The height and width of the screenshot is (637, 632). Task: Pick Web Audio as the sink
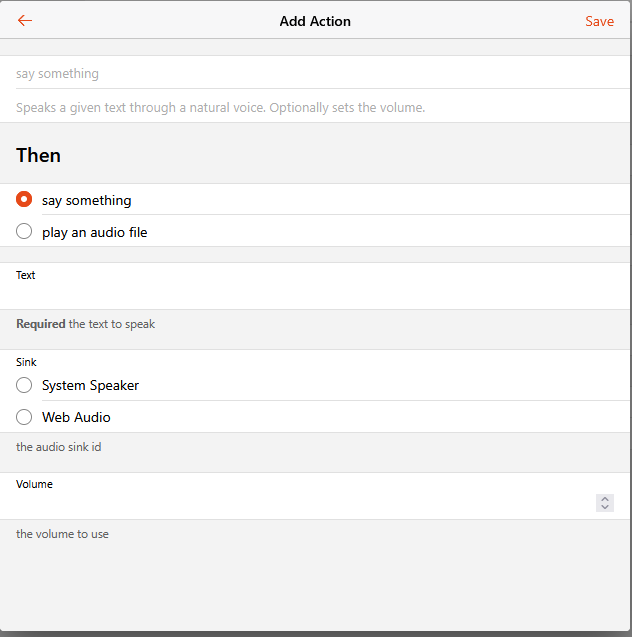[24, 417]
